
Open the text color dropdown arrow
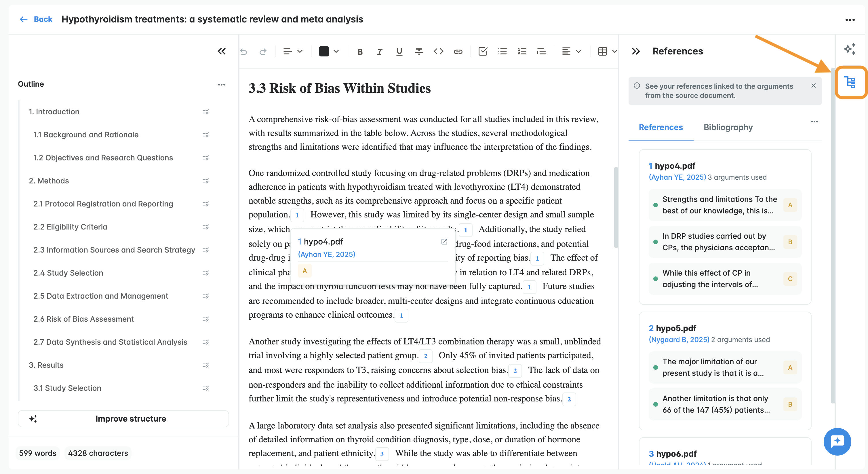click(x=336, y=52)
